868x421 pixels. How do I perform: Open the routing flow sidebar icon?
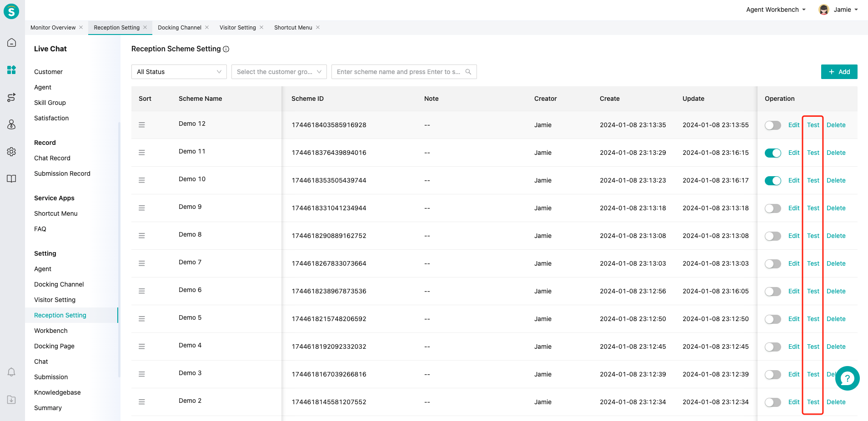tap(11, 97)
